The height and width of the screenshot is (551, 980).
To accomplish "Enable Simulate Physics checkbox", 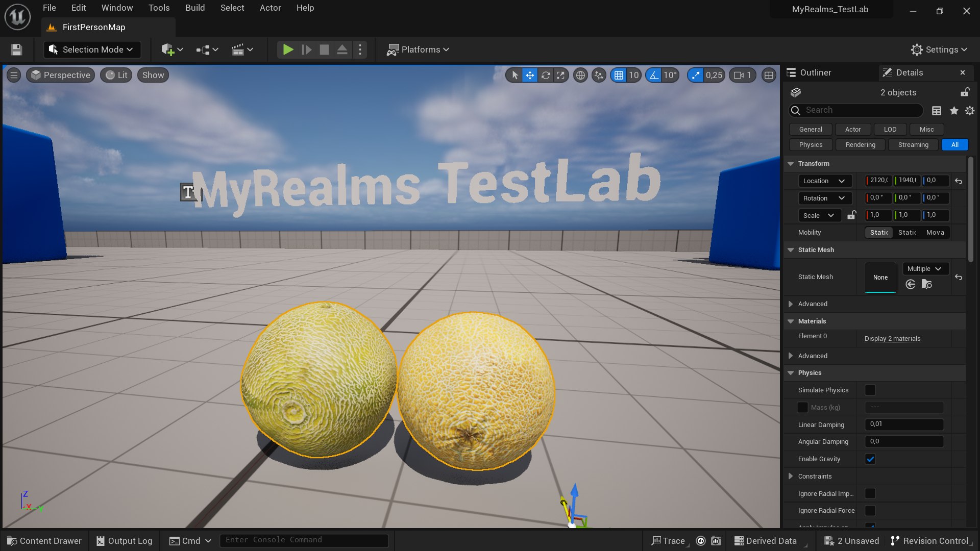I will click(x=870, y=390).
